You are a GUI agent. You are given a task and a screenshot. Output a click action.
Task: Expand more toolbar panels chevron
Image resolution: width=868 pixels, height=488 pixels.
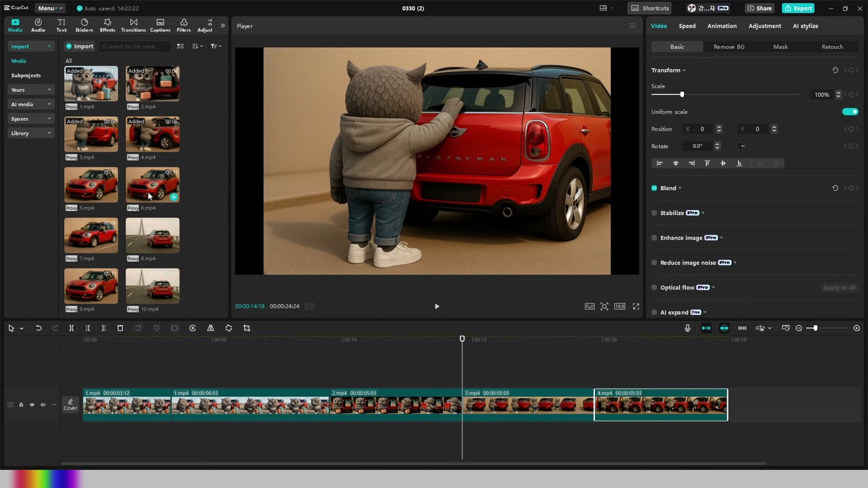tap(223, 26)
